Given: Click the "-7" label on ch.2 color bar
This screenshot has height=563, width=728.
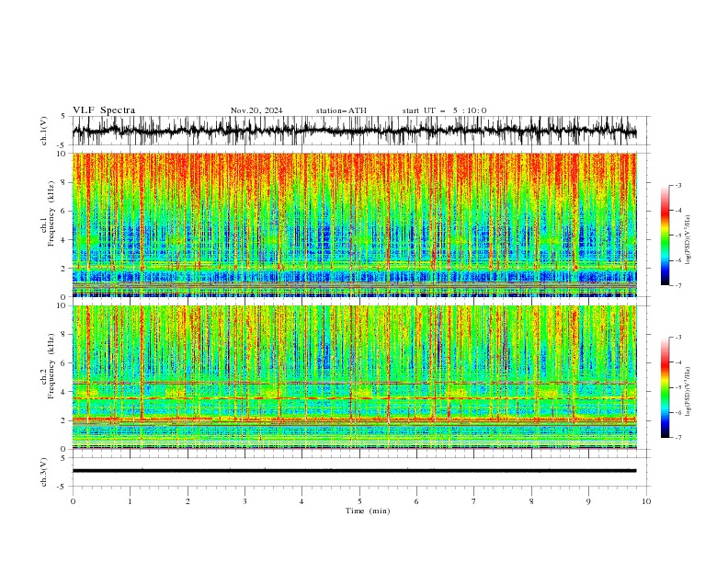Looking at the screenshot, I should (678, 437).
